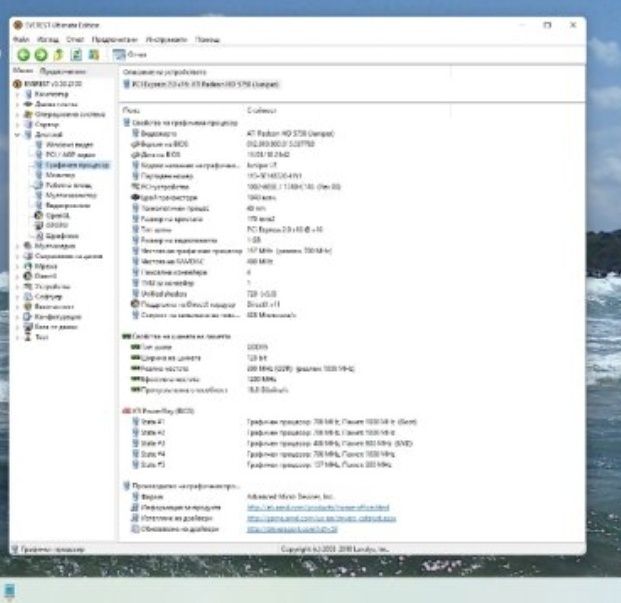Screen dimensions: 621x603
Task: Expand the Multimedia (Мултимедия) tree node
Action: (x=16, y=246)
